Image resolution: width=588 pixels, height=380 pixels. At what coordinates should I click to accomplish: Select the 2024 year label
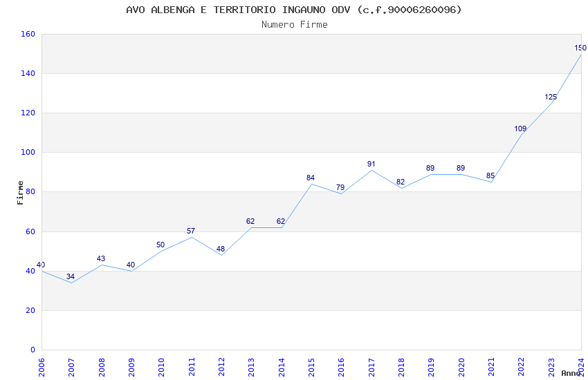581,368
